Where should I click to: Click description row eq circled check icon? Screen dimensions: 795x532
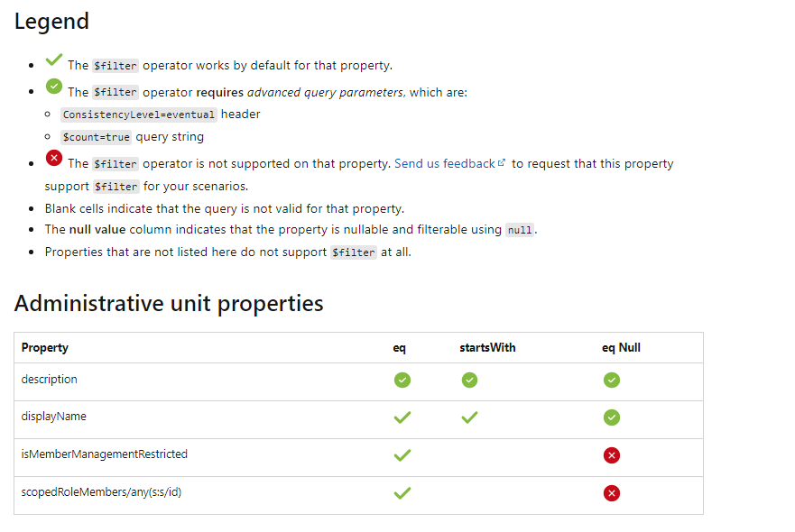pyautogui.click(x=402, y=380)
